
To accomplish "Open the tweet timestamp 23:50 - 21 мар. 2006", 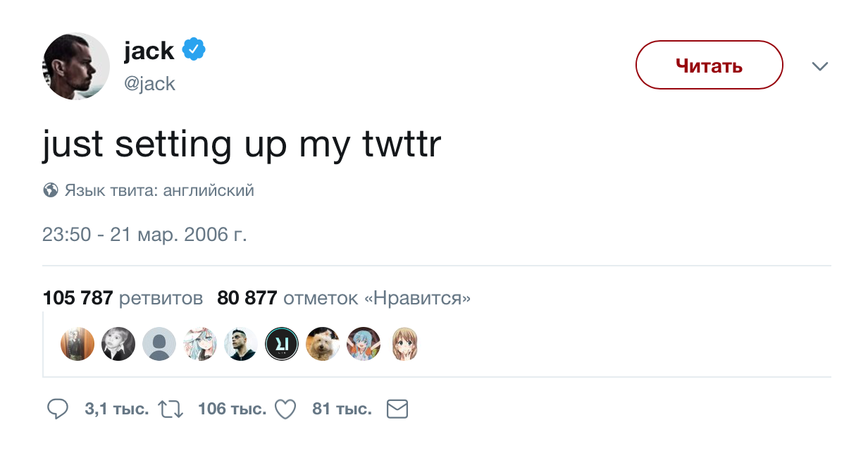I will pyautogui.click(x=144, y=235).
